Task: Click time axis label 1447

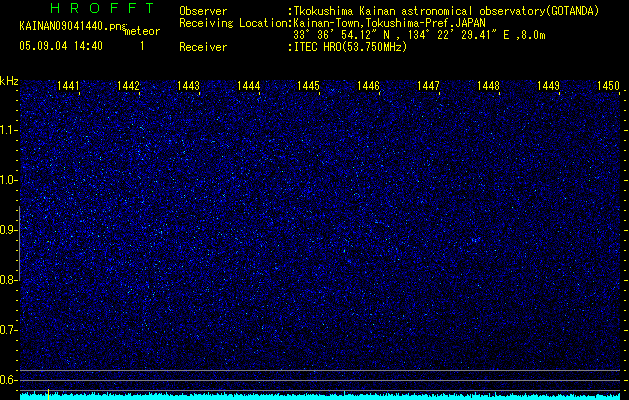Action: pyautogui.click(x=428, y=86)
